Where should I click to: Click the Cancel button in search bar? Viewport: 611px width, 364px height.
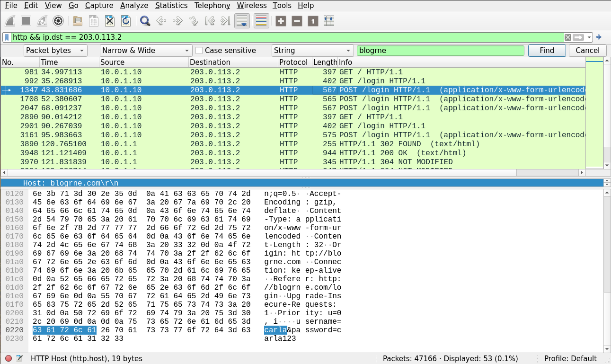(587, 51)
